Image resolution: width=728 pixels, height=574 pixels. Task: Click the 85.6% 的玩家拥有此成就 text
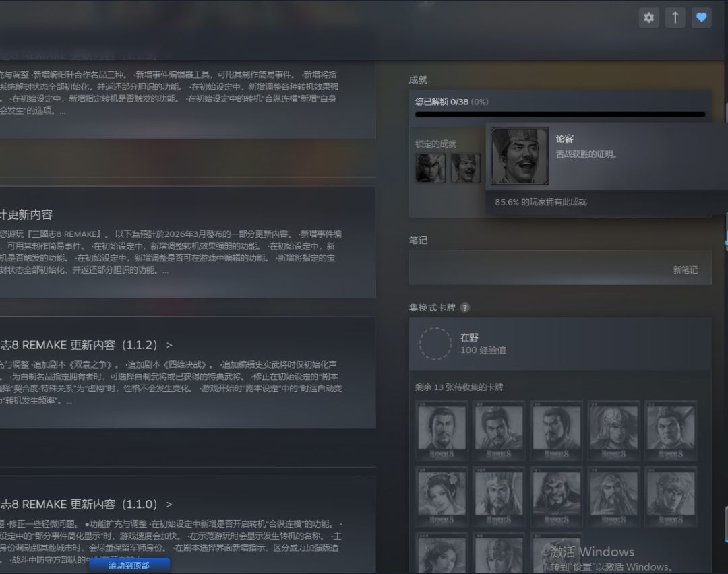541,202
